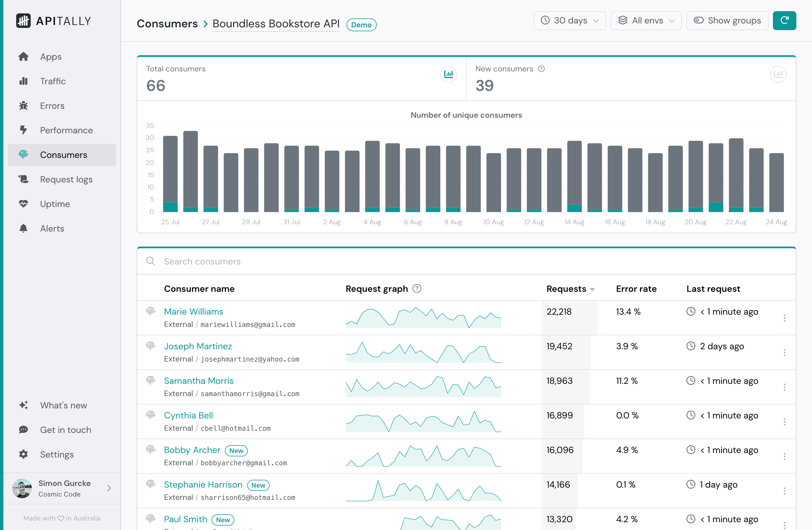812x530 pixels.
Task: Open the more menu for Marie Williams
Action: [784, 318]
